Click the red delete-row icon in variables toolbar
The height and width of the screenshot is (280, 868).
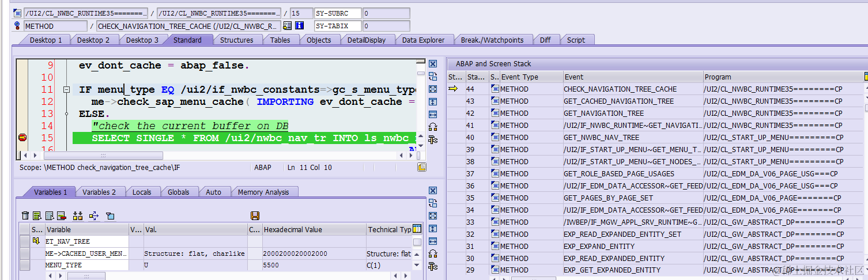pyautogui.click(x=61, y=215)
